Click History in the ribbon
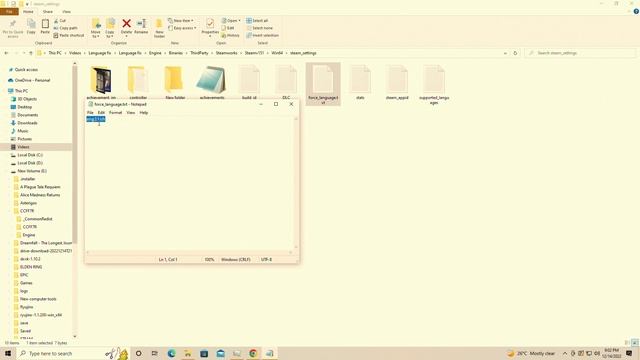Screen dimensions: 640x360 [231, 36]
